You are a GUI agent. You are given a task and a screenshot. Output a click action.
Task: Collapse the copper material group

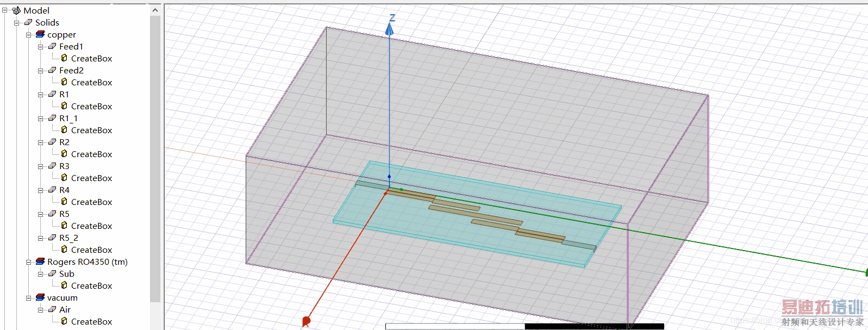[x=28, y=35]
